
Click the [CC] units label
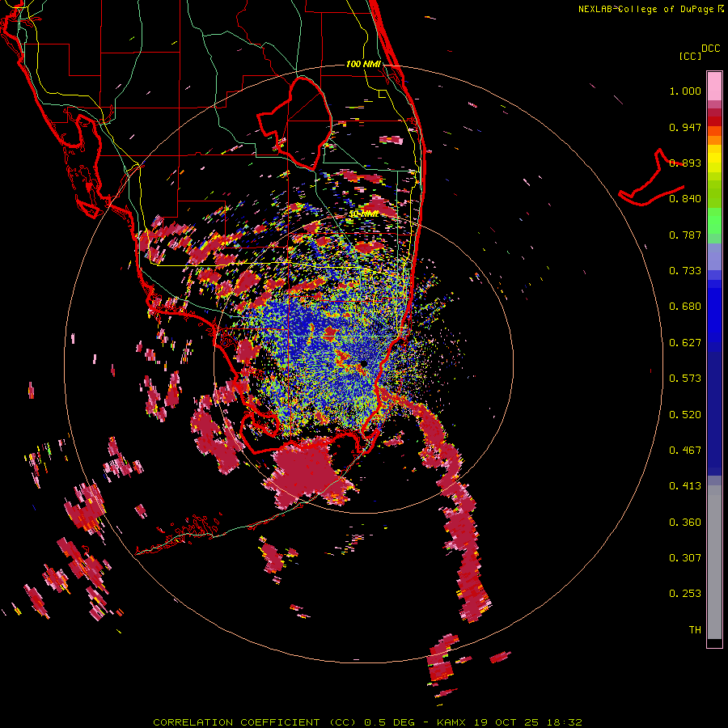coord(690,56)
